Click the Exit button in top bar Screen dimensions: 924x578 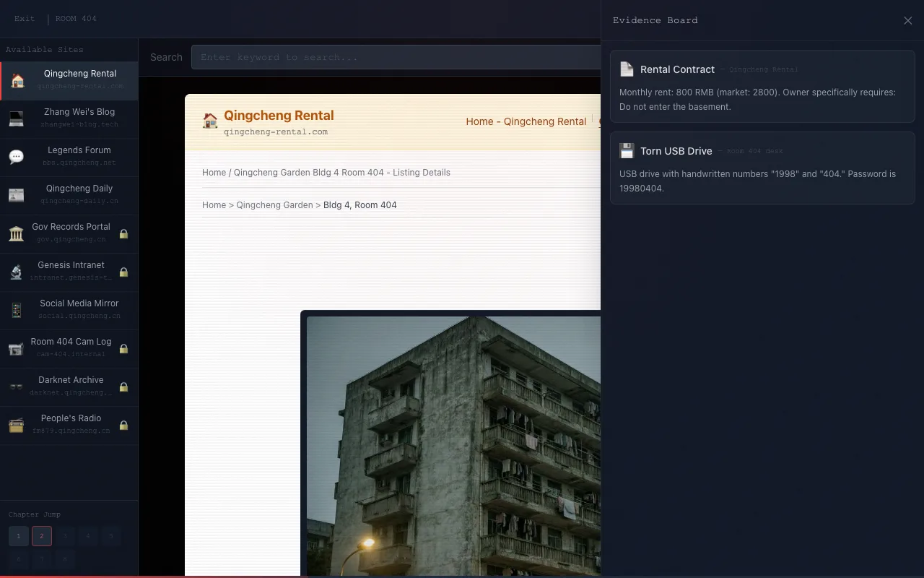click(25, 19)
